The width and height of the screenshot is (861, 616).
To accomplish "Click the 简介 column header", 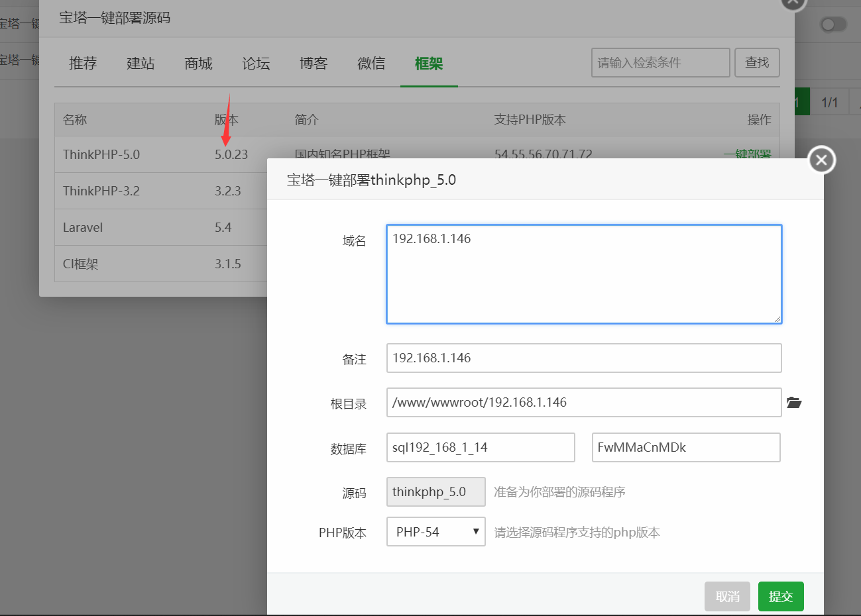I will point(307,119).
